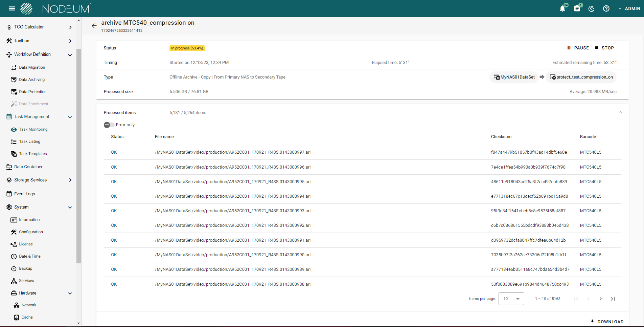This screenshot has width=644, height=327.
Task: Open Task Monitoring in sidebar
Action: tap(33, 129)
